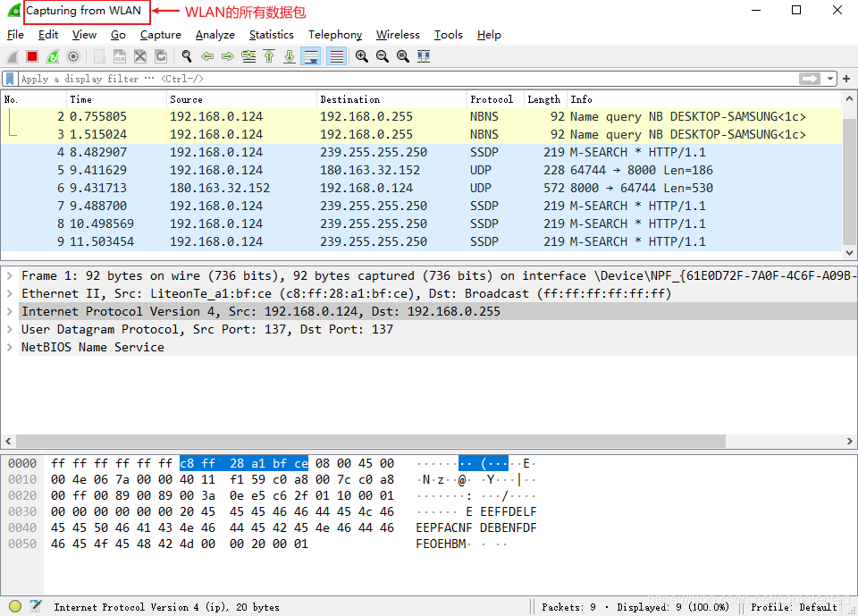Jump to last packet icon
This screenshot has height=616, width=858.
click(290, 56)
